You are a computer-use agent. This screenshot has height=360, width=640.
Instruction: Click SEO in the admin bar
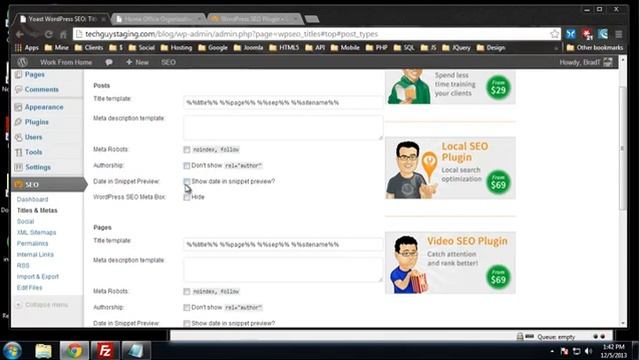(168, 62)
